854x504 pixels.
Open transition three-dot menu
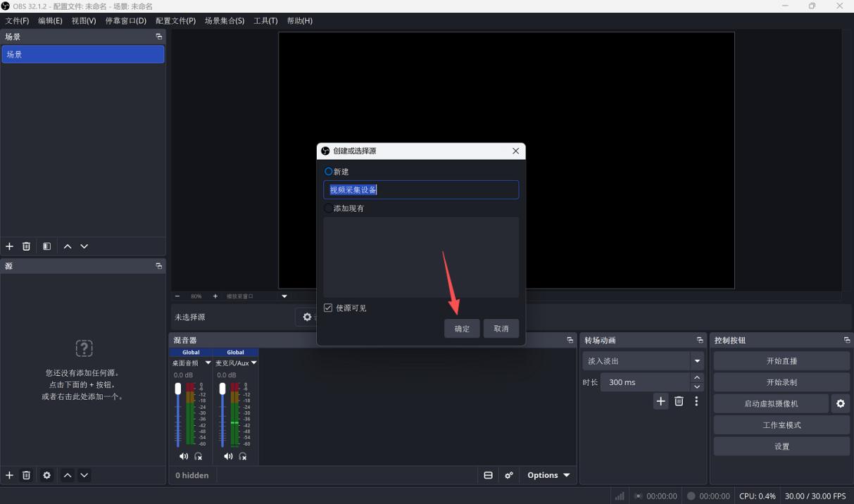pyautogui.click(x=696, y=401)
